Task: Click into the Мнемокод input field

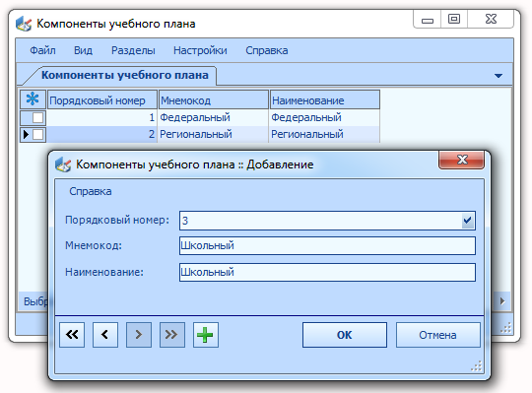Action: pyautogui.click(x=327, y=246)
